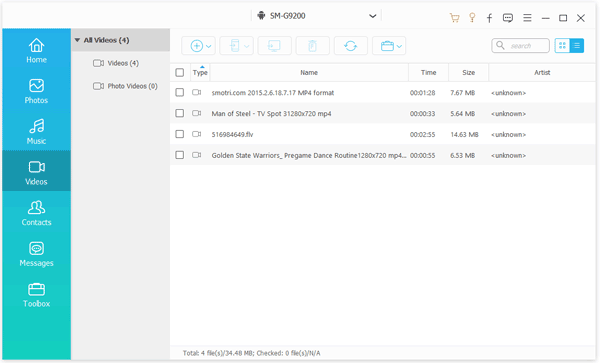Select Videos (4) in the tree

click(123, 63)
